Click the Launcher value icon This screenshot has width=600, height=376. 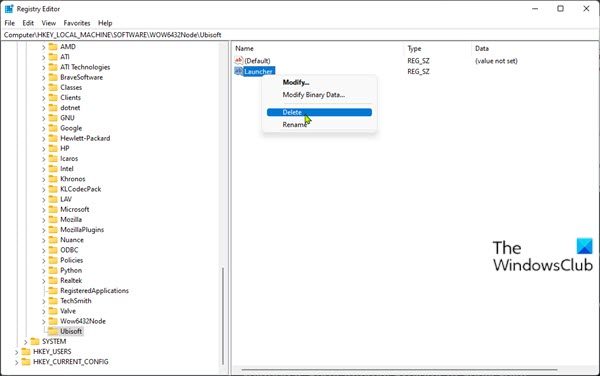tap(239, 71)
